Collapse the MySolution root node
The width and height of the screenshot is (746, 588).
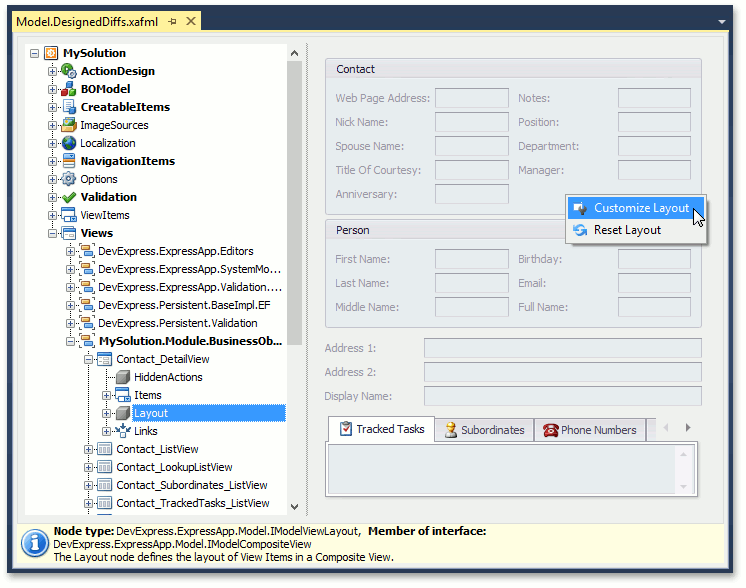(34, 53)
